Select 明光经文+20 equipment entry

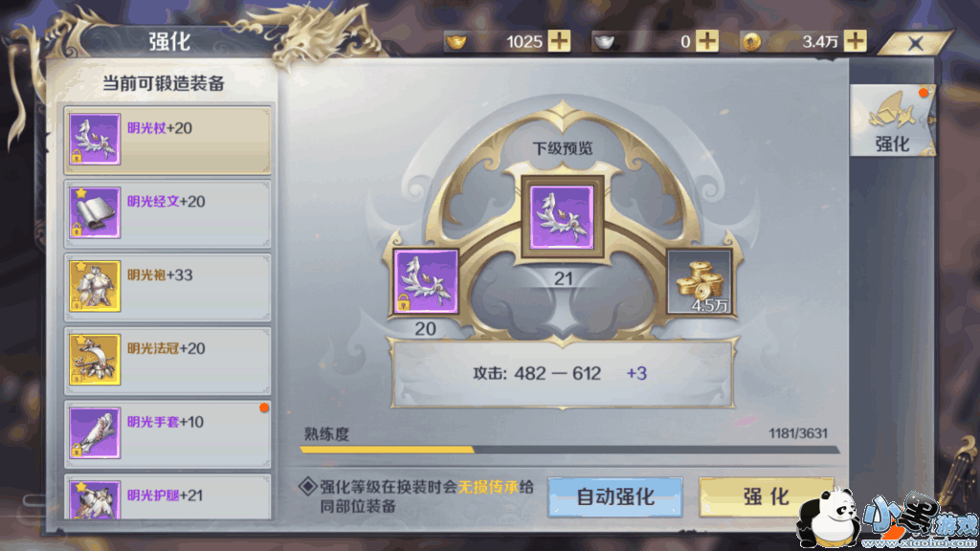(x=167, y=213)
